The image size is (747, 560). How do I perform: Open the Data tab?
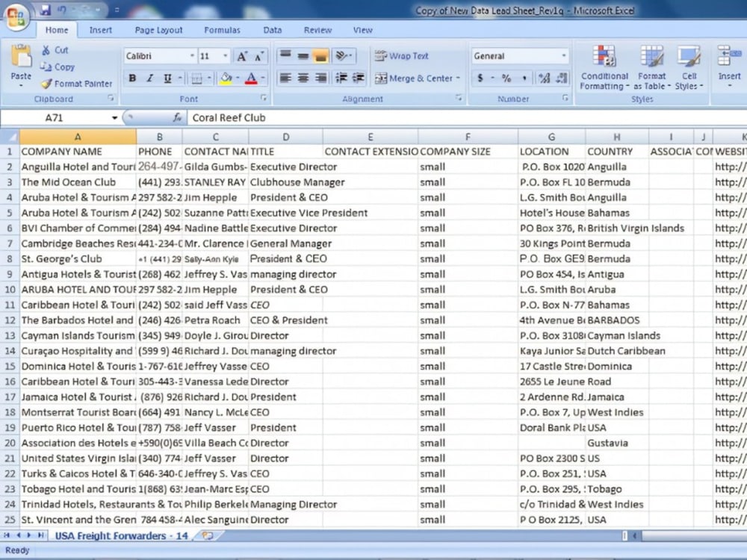pyautogui.click(x=272, y=30)
